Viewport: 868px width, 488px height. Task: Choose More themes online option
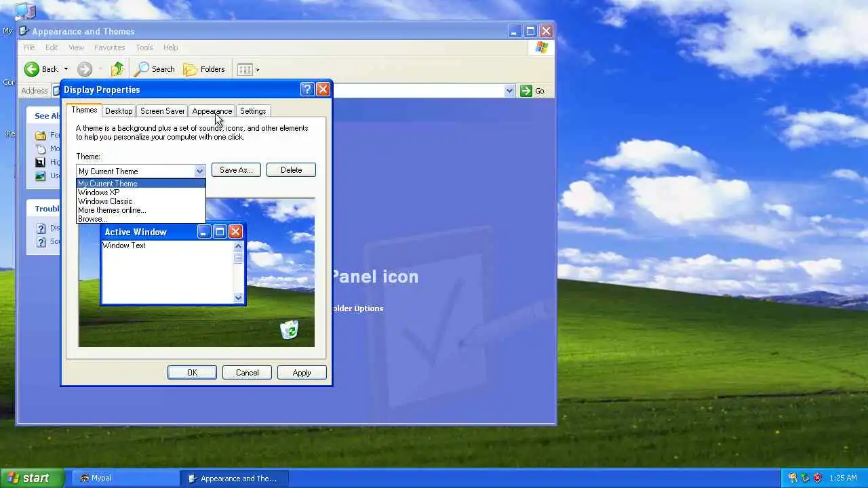point(140,210)
